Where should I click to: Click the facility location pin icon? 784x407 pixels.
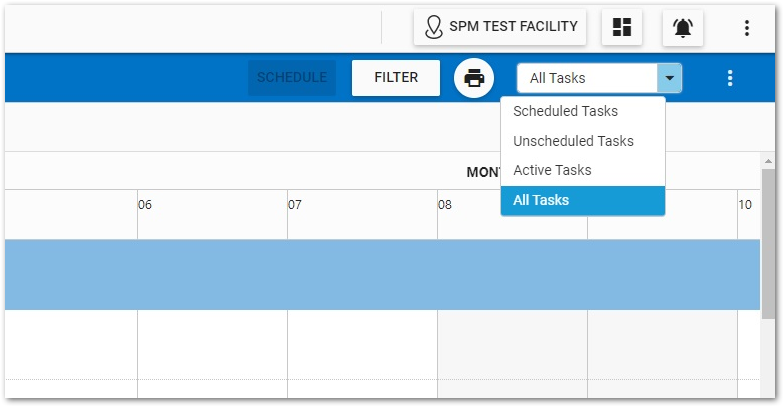pos(434,27)
